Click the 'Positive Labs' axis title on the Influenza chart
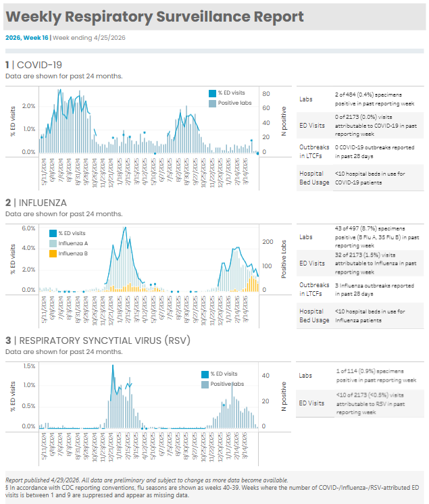 pyautogui.click(x=284, y=259)
